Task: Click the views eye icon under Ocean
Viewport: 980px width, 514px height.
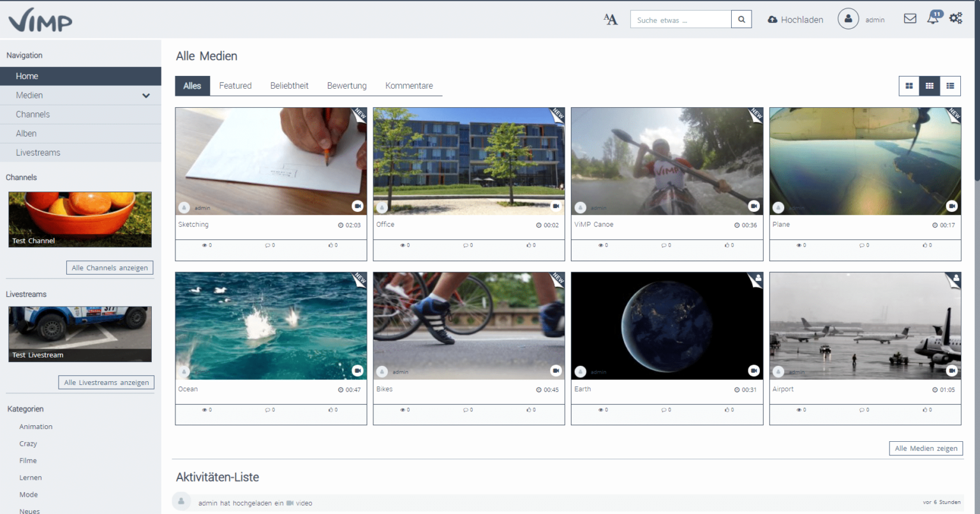Action: tap(204, 410)
